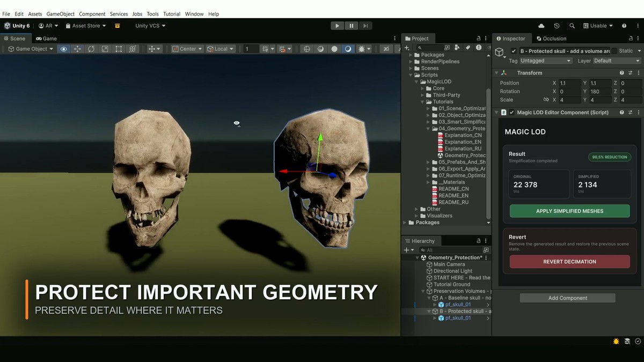Viewport: 644px width, 362px height.
Task: Click the Rotation Y value field
Action: [x=600, y=92]
